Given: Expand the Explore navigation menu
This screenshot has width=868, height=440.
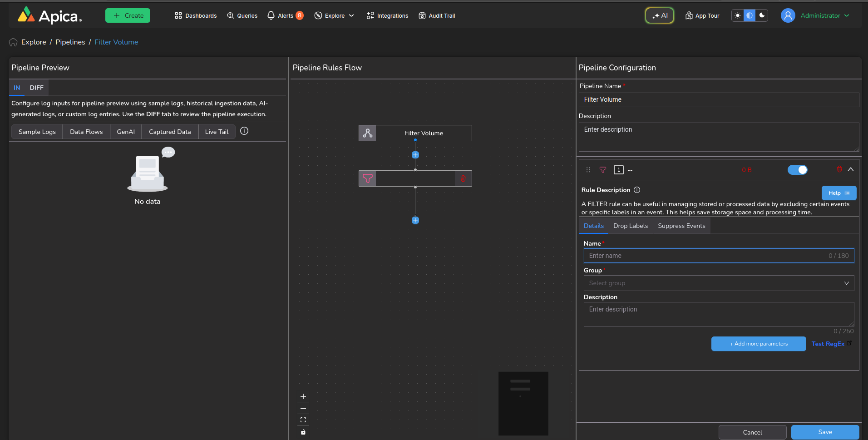Looking at the screenshot, I should tap(335, 15).
